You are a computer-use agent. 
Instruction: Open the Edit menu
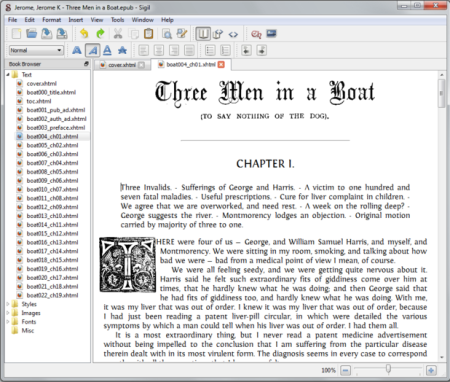(29, 20)
